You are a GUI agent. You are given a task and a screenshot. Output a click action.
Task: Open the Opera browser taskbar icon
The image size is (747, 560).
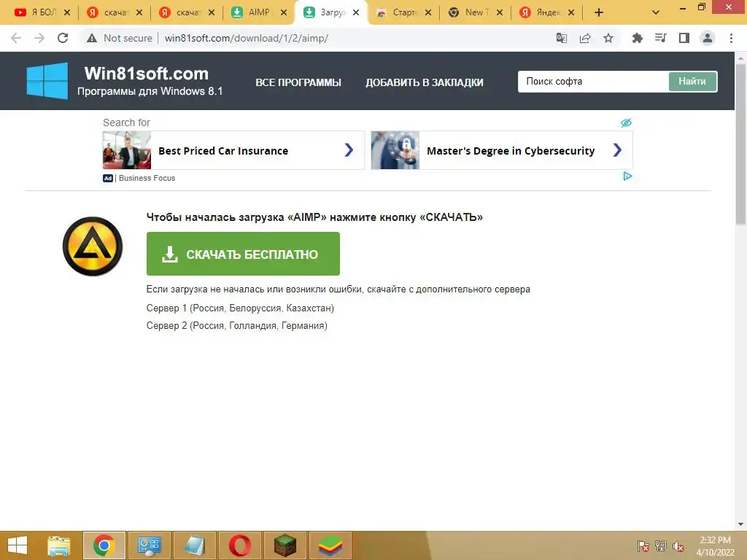(x=240, y=545)
